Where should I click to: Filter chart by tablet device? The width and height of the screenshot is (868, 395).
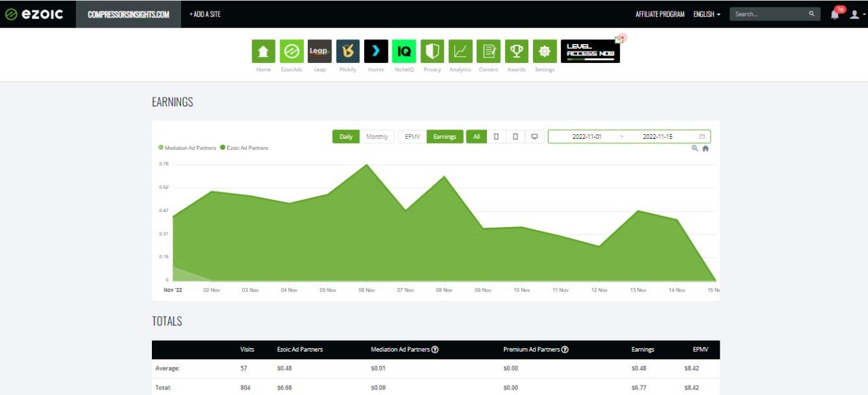point(515,137)
